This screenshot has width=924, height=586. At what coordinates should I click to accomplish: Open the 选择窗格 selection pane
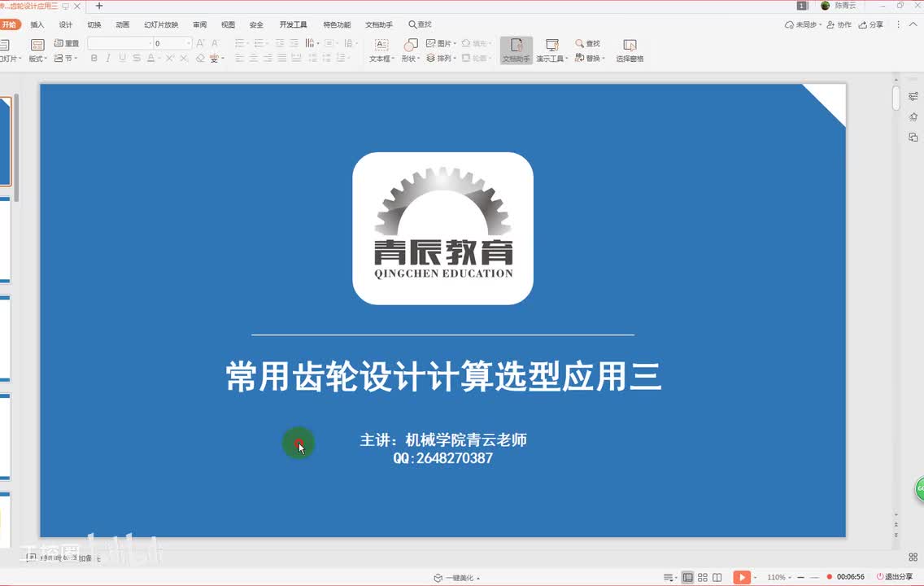[x=630, y=50]
